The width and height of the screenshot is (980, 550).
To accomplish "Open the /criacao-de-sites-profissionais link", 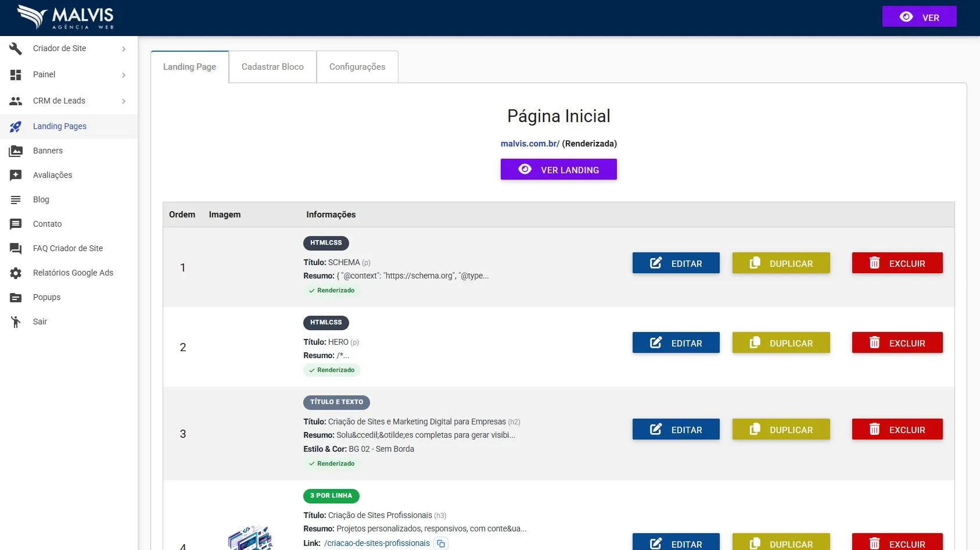I will [377, 544].
